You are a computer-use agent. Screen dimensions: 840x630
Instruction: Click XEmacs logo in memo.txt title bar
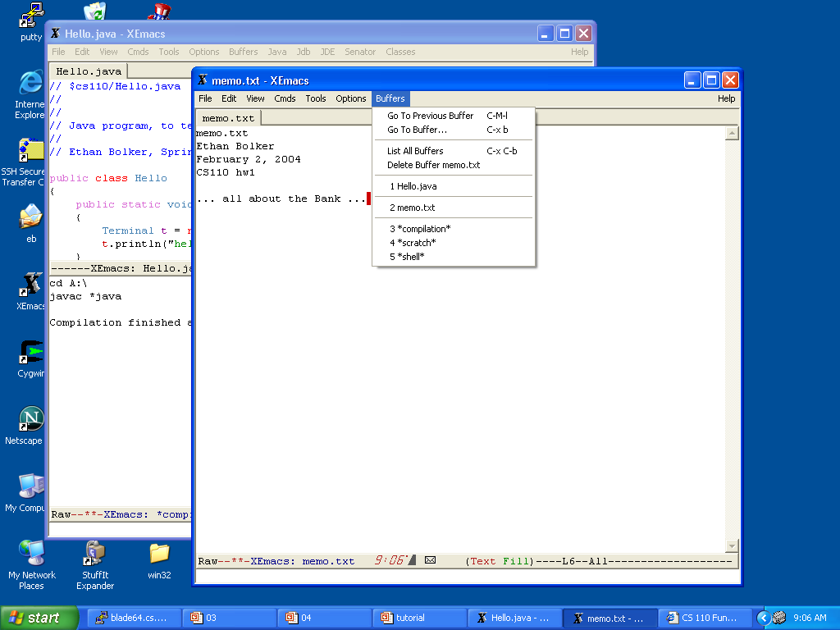point(203,80)
